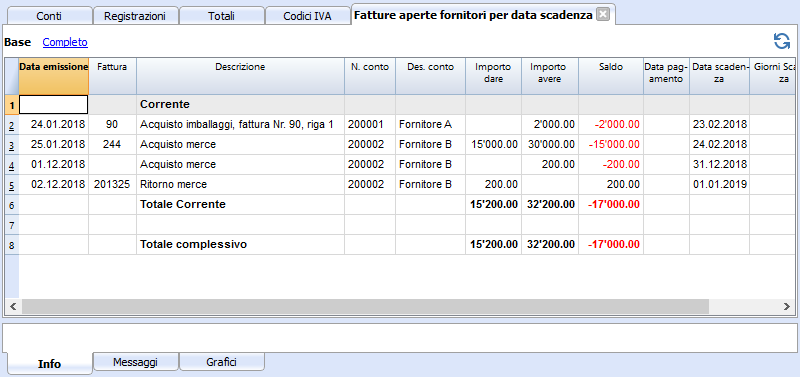Click the info text box above bottom tabs
The image size is (800, 377).
pyautogui.click(x=399, y=337)
